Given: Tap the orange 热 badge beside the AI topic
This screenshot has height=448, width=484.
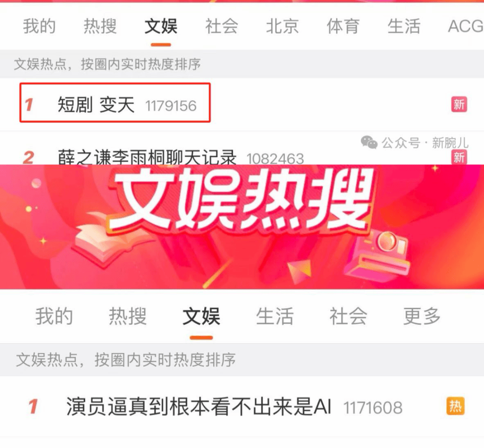Looking at the screenshot, I should (455, 406).
